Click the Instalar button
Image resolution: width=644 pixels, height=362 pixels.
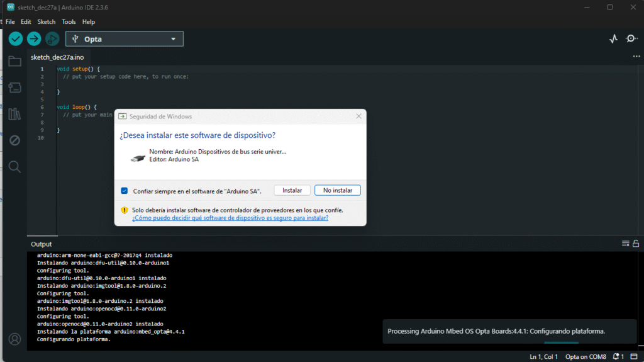(292, 190)
